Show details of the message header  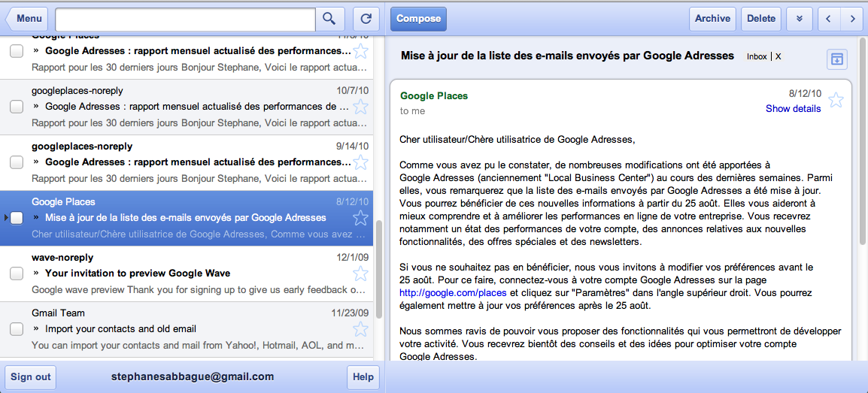793,108
